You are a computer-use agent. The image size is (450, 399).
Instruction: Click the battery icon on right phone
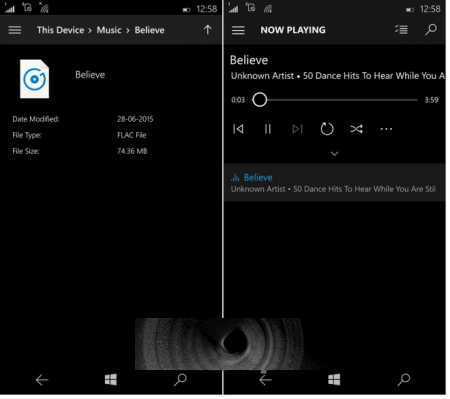point(410,10)
